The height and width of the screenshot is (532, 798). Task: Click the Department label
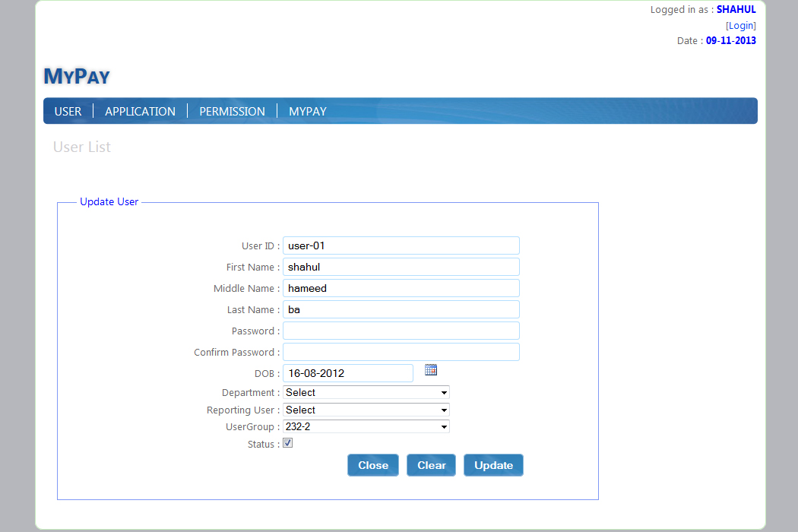click(250, 393)
